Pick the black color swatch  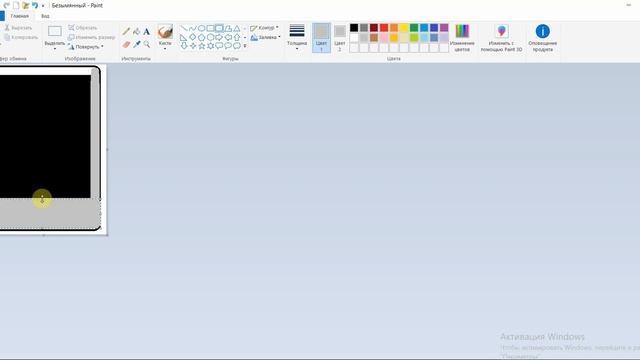coord(354,28)
